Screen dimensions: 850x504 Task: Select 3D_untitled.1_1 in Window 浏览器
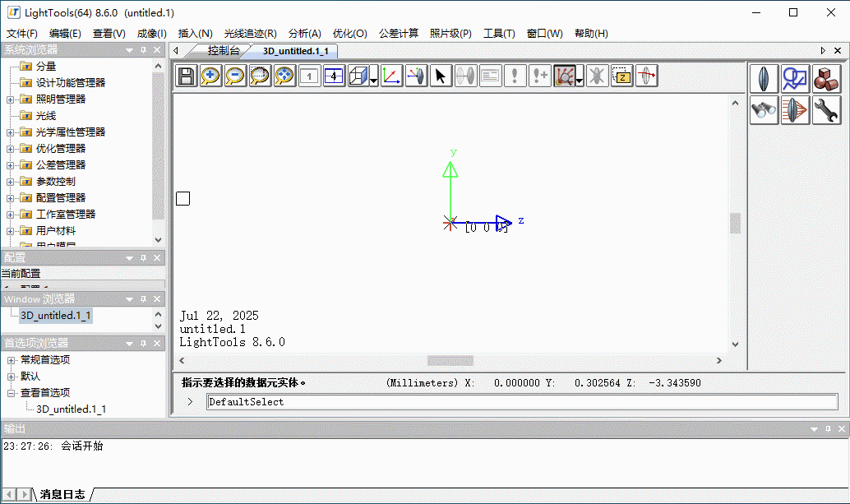[55, 316]
